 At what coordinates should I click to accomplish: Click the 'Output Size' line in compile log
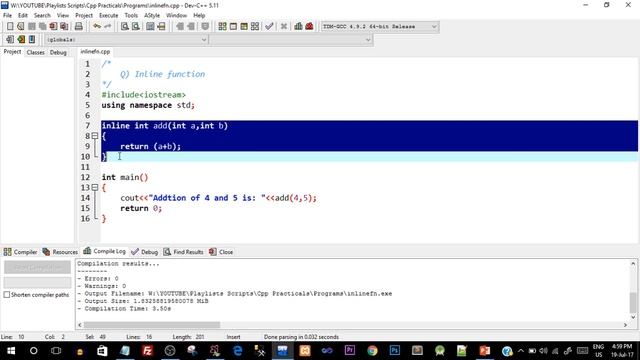(x=143, y=301)
